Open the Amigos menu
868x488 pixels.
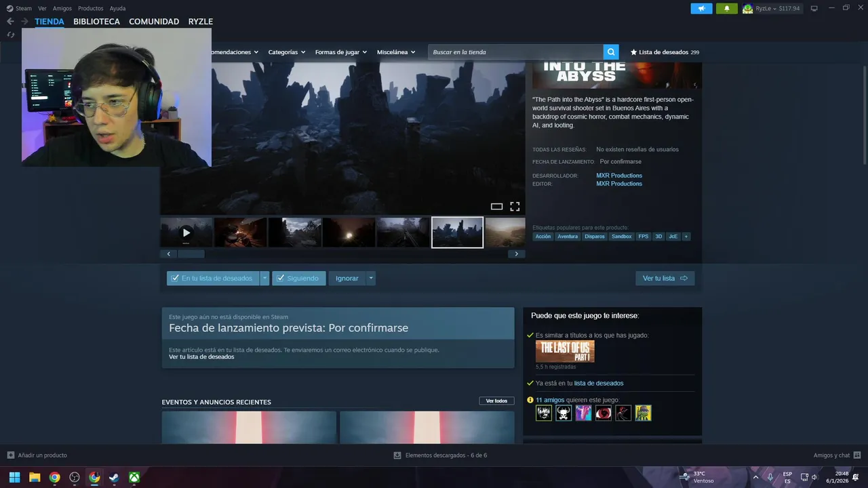(x=62, y=8)
